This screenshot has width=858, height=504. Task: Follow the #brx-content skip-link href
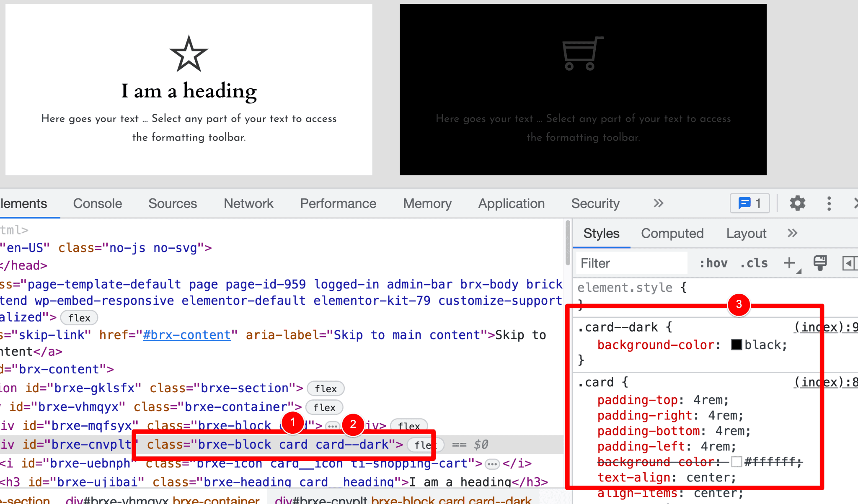(187, 334)
